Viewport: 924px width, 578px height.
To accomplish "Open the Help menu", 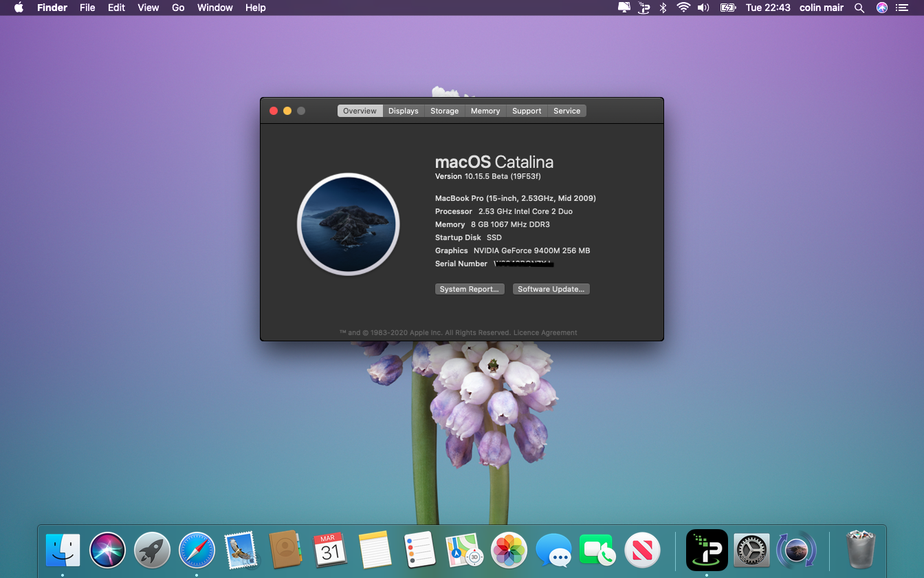I will (256, 8).
